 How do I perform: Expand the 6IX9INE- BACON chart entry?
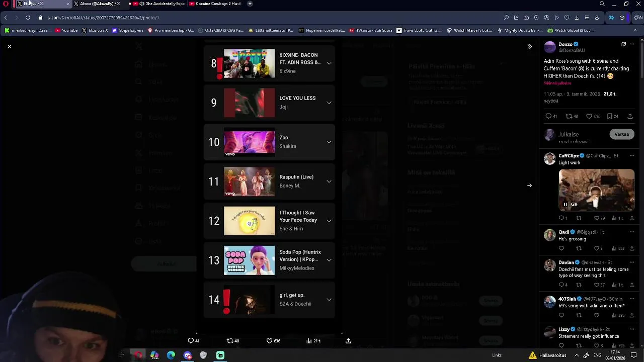coord(329,63)
